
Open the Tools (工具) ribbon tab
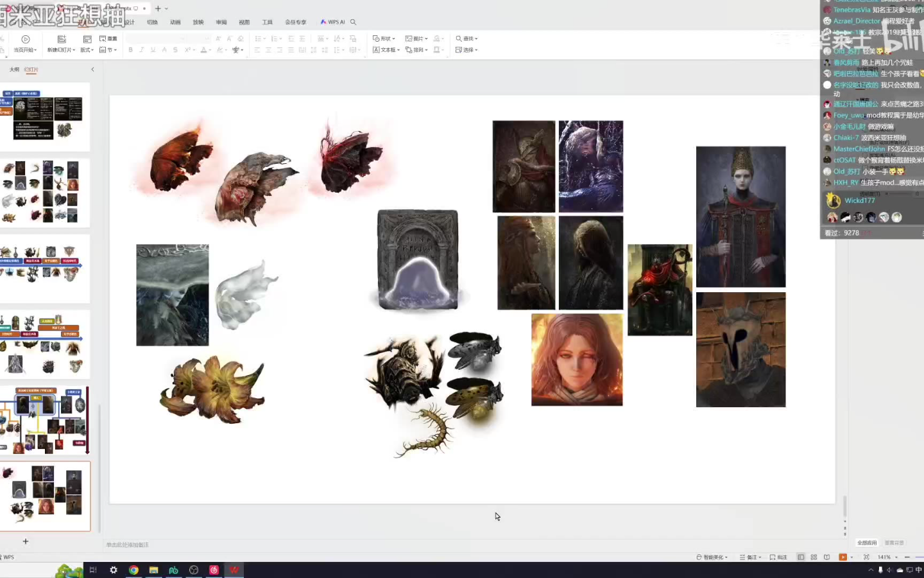268,22
